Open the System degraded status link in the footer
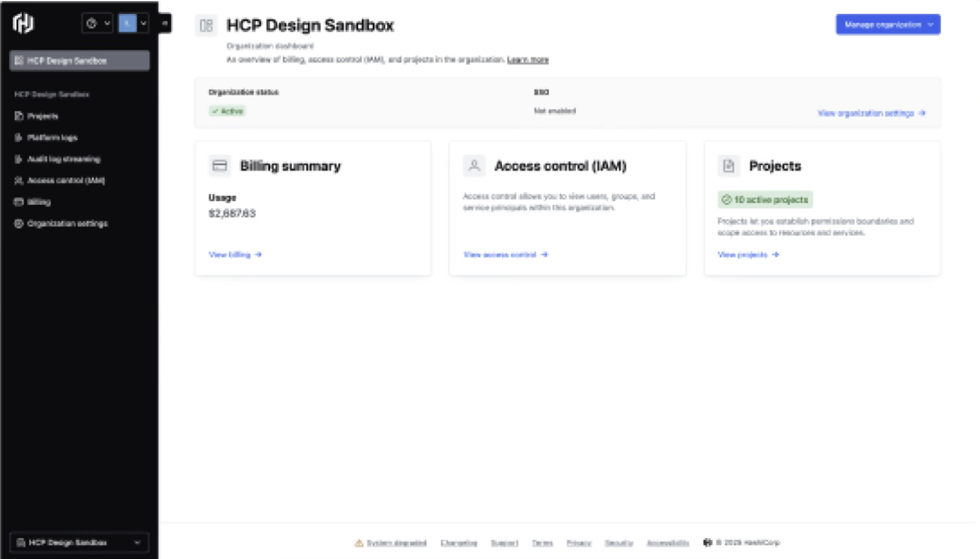Screen dimensions: 980x559 [397, 543]
